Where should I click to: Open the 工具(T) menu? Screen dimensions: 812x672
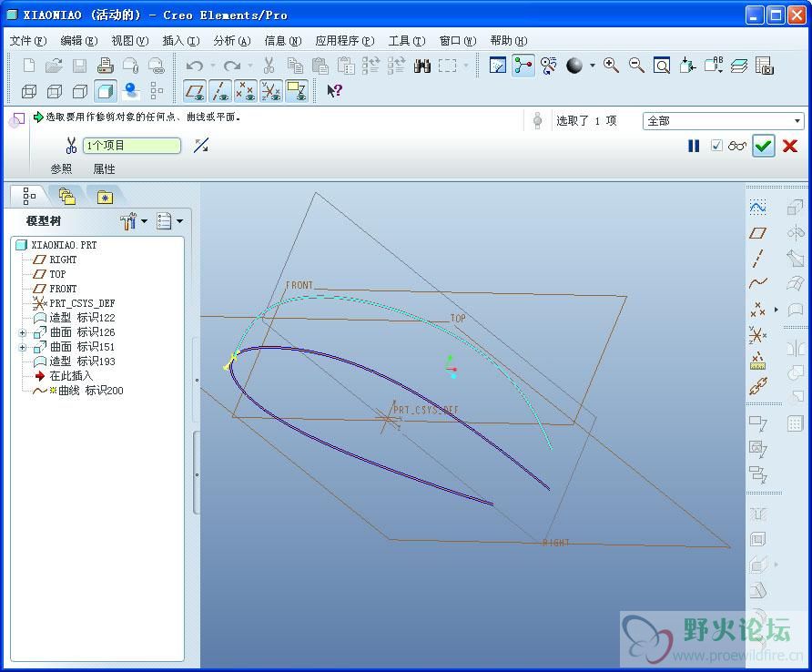coord(407,40)
